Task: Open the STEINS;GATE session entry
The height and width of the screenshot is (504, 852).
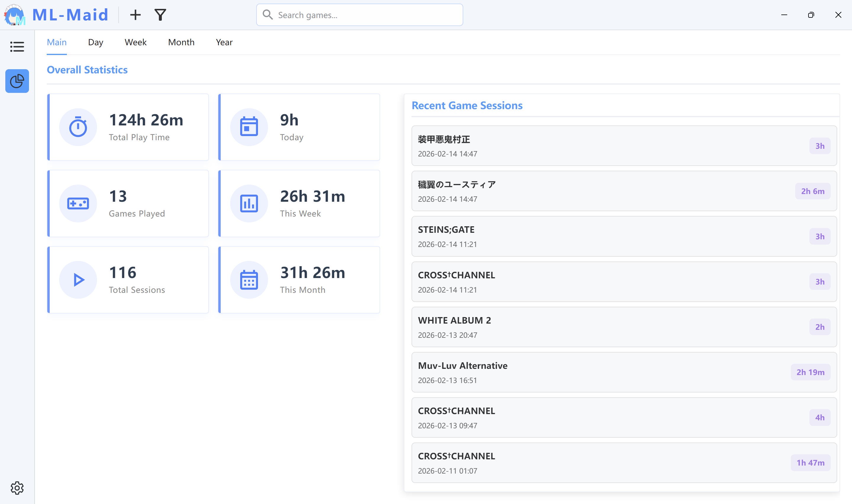Action: 624,236
